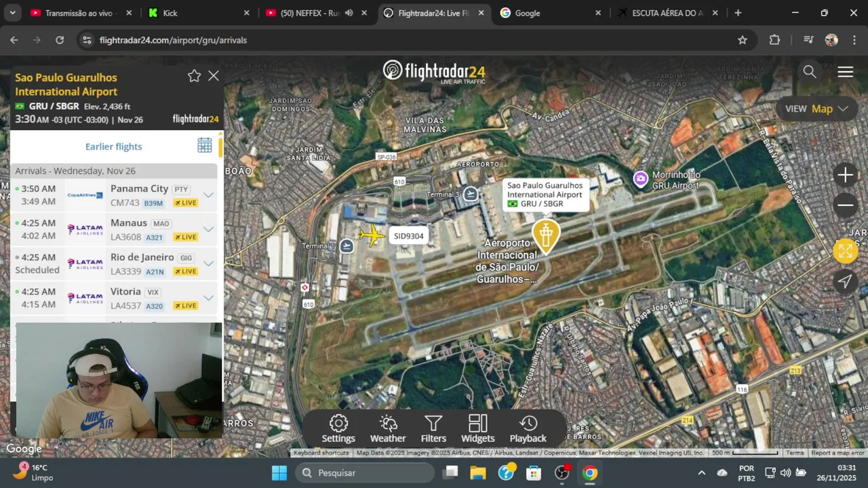Expand the Manaus LA3608 arrival row
Image resolution: width=868 pixels, height=488 pixels.
pos(208,229)
